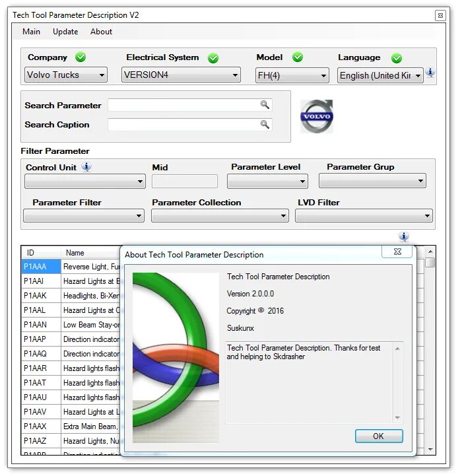Click the green checkmark next to Model
This screenshot has width=462, height=476.
298,57
